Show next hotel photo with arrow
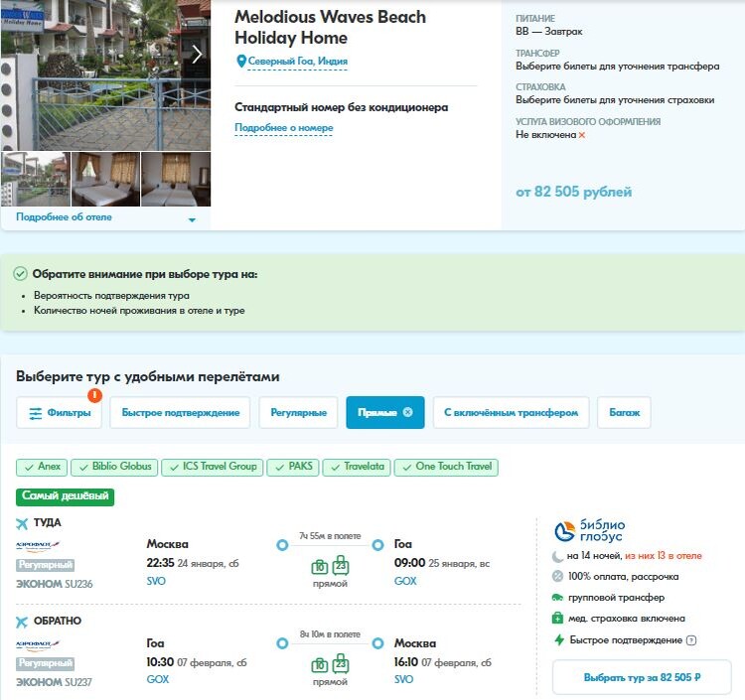The height and width of the screenshot is (700, 745). click(x=197, y=55)
